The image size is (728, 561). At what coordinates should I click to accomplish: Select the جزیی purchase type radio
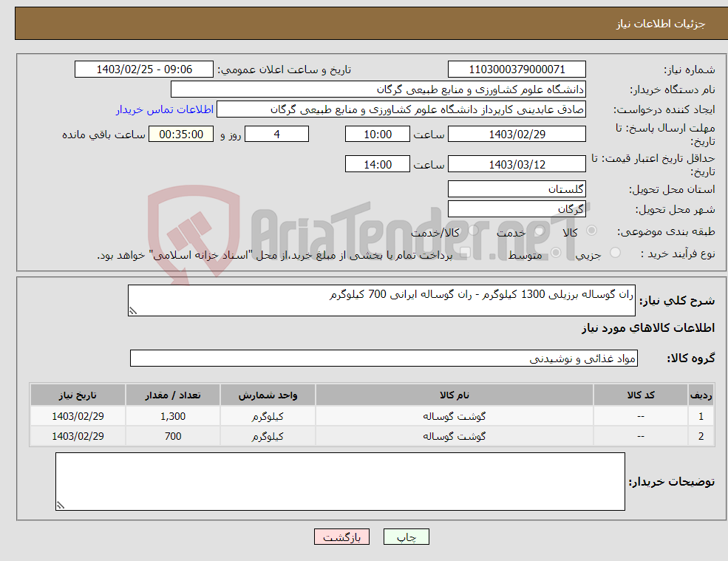click(x=615, y=253)
